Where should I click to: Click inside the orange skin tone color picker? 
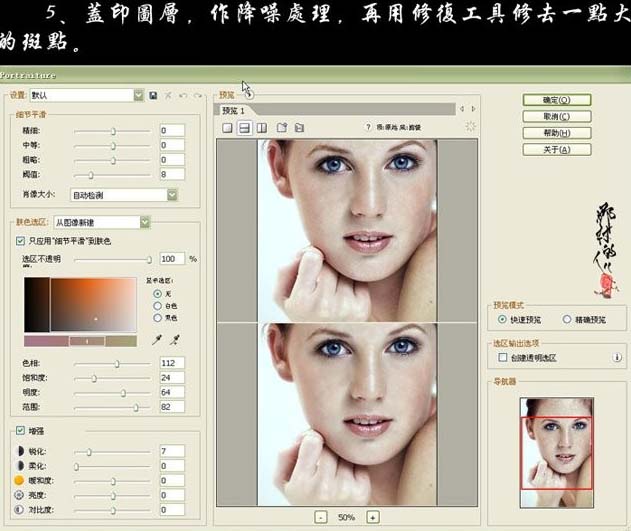coord(93,305)
